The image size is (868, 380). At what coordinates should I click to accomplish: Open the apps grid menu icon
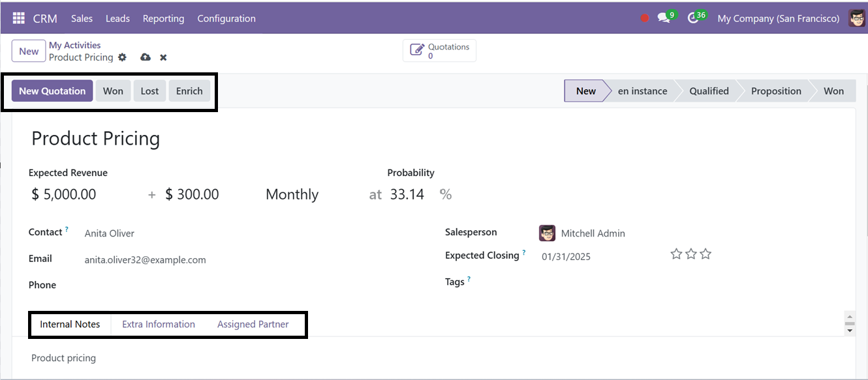(x=18, y=18)
